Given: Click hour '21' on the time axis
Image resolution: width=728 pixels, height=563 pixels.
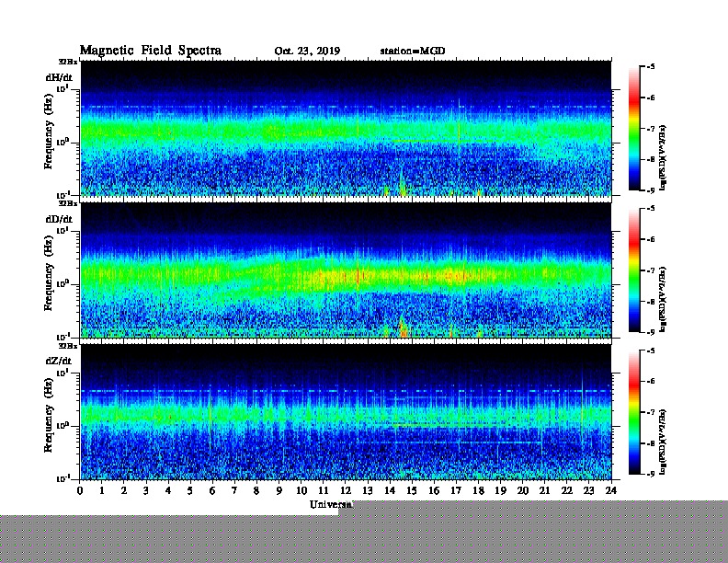Looking at the screenshot, I should tap(544, 490).
